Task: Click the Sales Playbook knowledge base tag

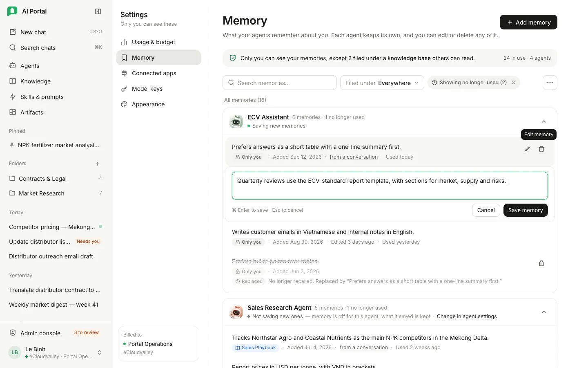Action: point(256,348)
